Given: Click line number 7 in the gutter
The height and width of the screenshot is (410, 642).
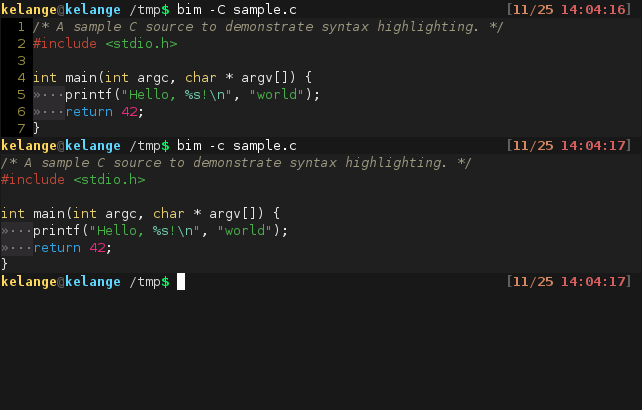Looking at the screenshot, I should (x=21, y=129).
